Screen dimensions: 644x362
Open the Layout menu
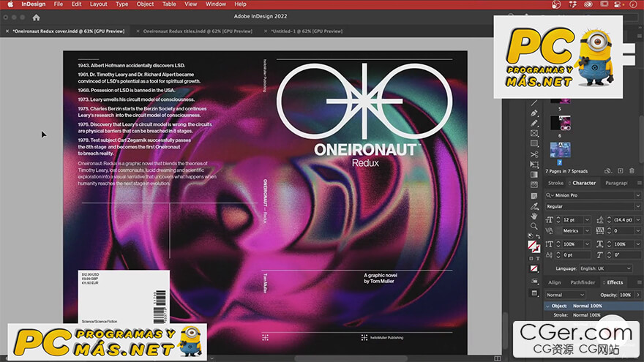[x=99, y=4]
